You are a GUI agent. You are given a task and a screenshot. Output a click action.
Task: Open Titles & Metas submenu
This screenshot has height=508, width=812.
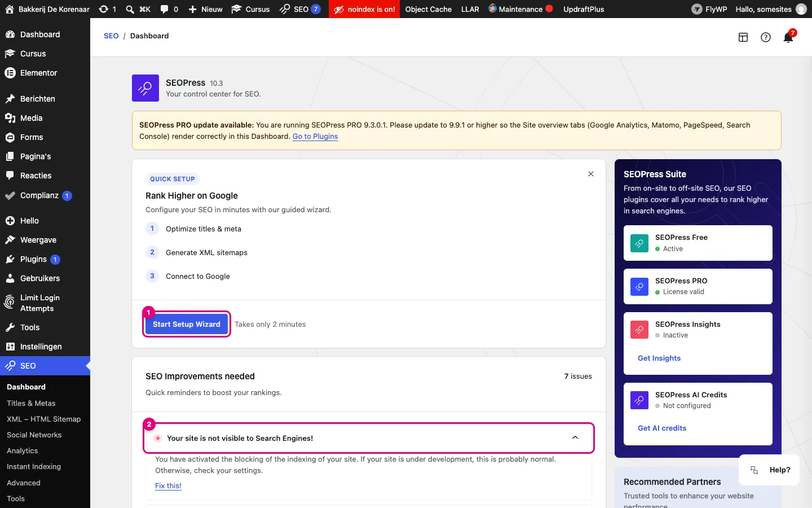pos(31,403)
